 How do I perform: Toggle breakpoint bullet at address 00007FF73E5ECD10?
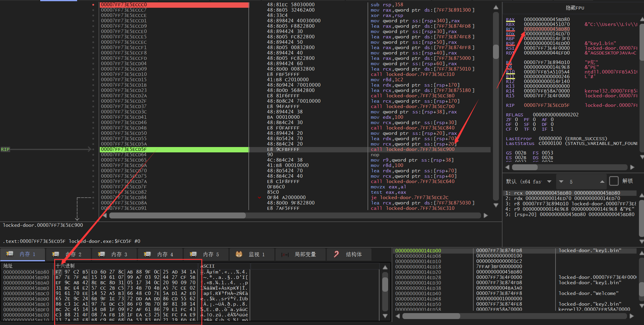pos(93,74)
